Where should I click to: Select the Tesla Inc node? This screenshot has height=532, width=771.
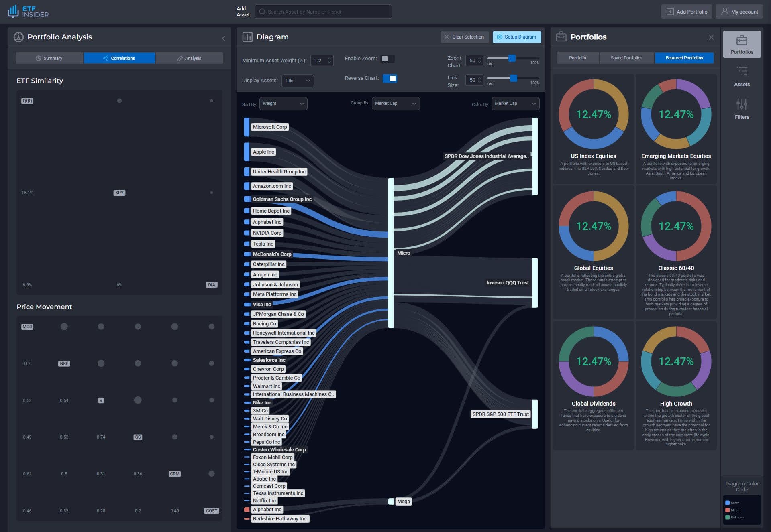point(263,244)
